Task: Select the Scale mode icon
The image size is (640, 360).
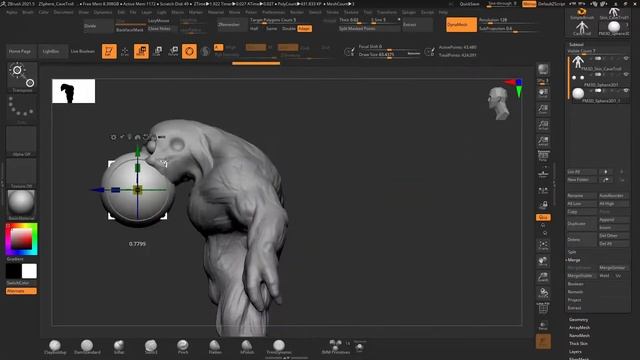Action: [x=158, y=51]
